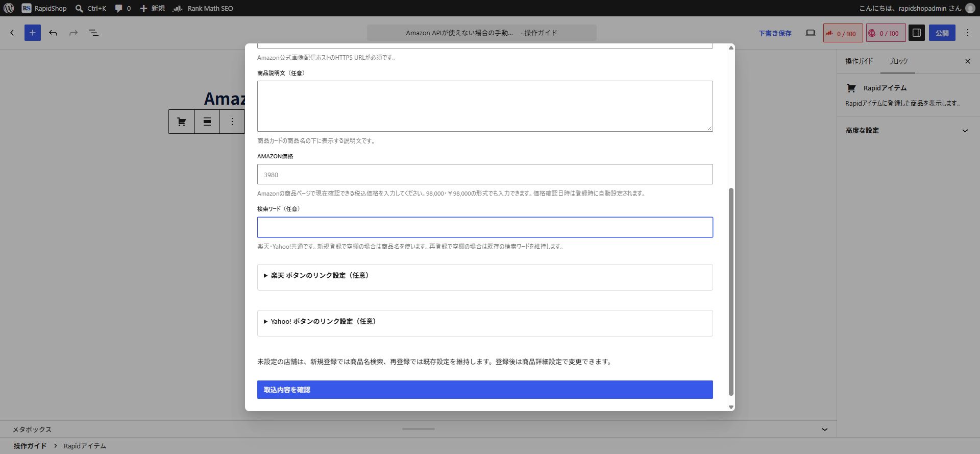
Task: Open the WordPress logo menu
Action: [x=9, y=8]
